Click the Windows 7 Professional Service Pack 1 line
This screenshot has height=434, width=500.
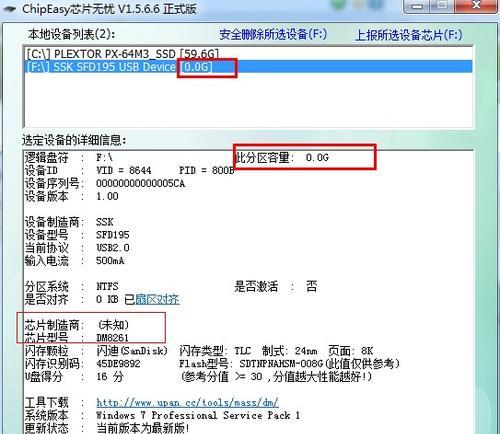(x=198, y=416)
